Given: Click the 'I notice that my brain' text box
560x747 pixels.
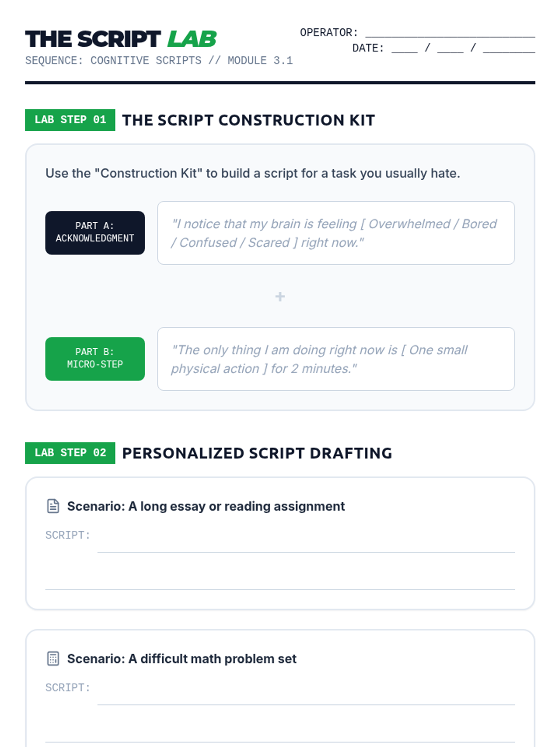Looking at the screenshot, I should point(336,233).
